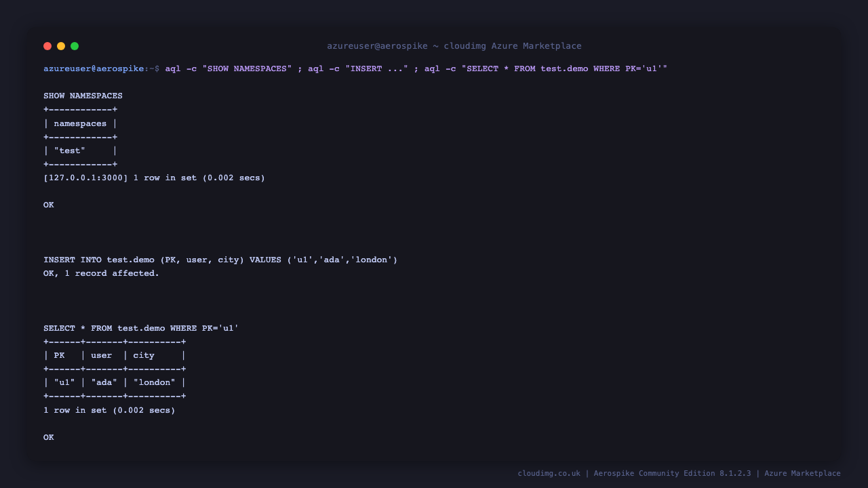Click the "INSERT ..." command argument
The width and height of the screenshot is (868, 488).
pos(376,68)
